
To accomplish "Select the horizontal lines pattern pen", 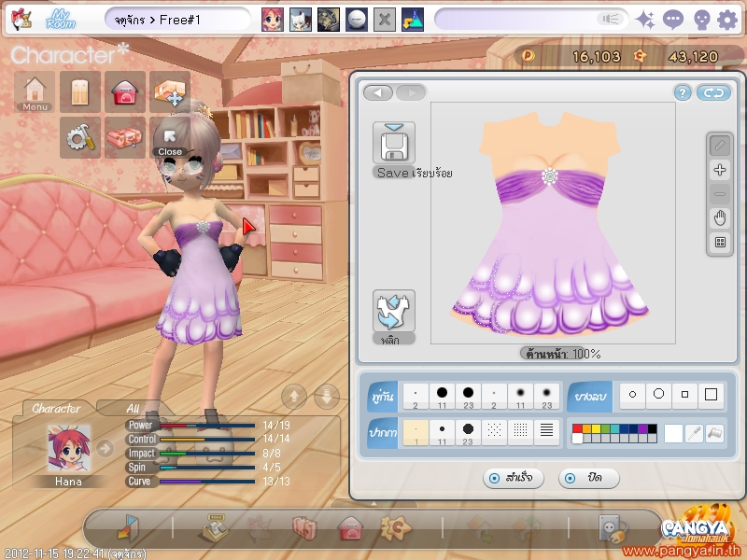I will 546,431.
